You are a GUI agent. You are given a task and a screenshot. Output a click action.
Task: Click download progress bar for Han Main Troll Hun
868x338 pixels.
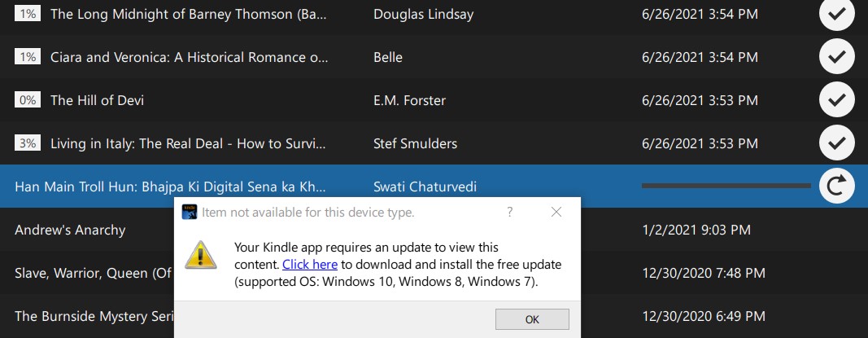(726, 187)
